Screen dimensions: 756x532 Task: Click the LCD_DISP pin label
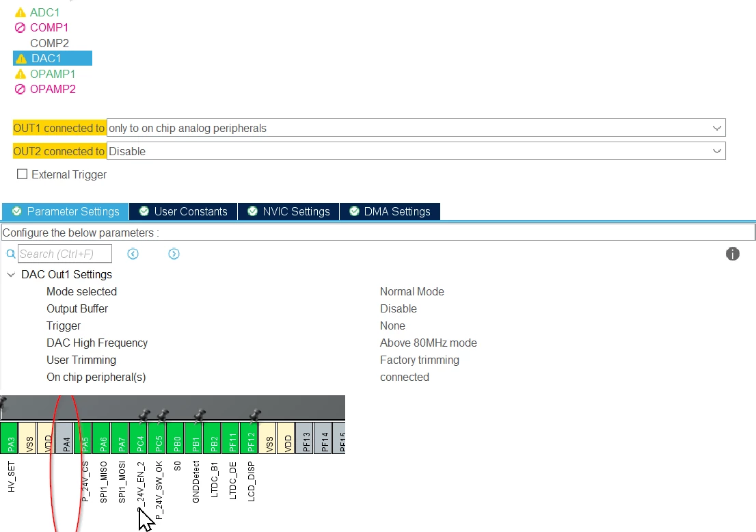(251, 481)
